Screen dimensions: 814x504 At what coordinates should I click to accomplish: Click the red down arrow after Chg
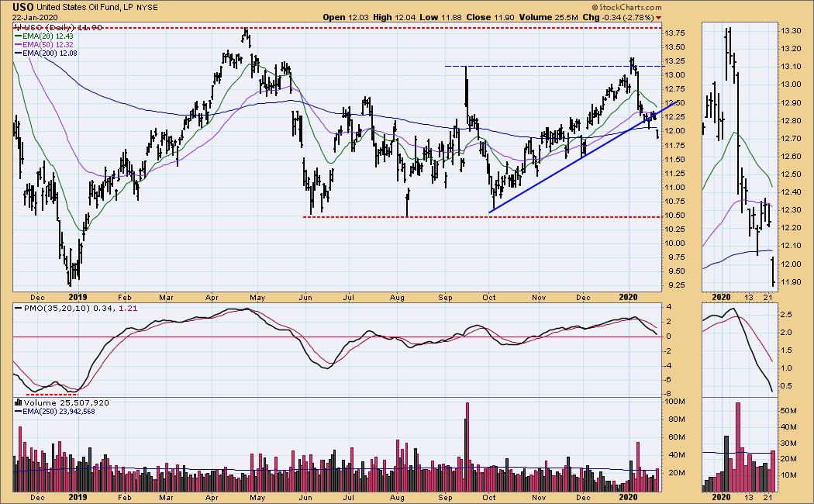coord(659,18)
